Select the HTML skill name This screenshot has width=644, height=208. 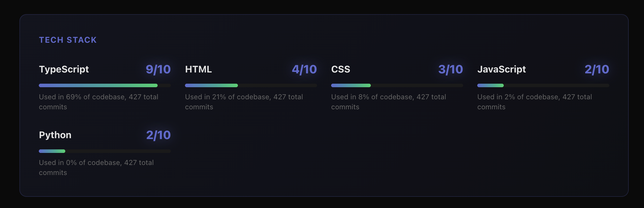(198, 69)
